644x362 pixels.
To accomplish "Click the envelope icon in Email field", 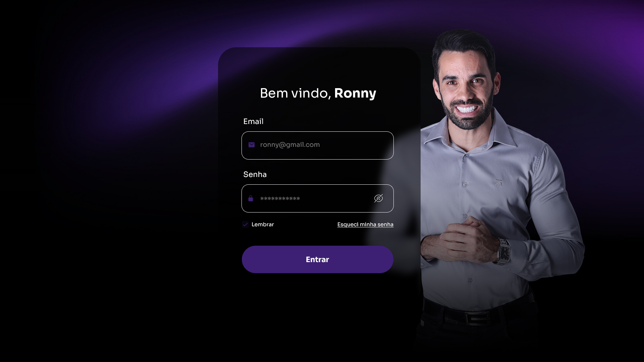I will (x=252, y=145).
